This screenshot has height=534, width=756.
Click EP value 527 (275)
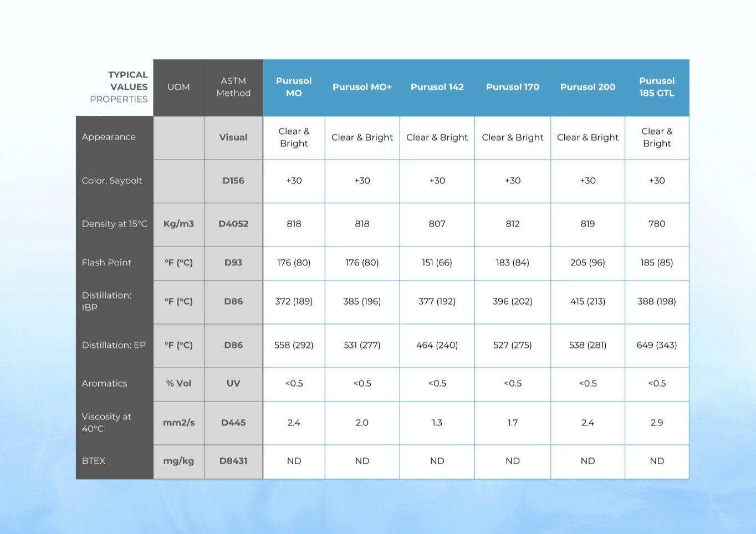[513, 345]
